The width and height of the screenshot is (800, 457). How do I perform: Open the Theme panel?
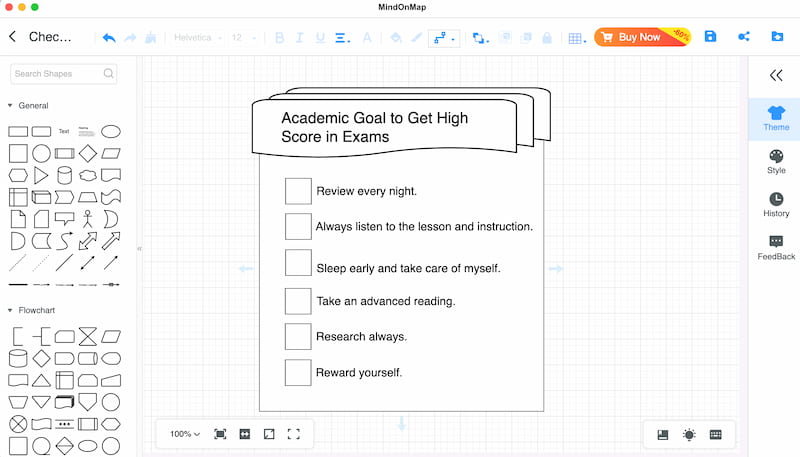click(776, 118)
